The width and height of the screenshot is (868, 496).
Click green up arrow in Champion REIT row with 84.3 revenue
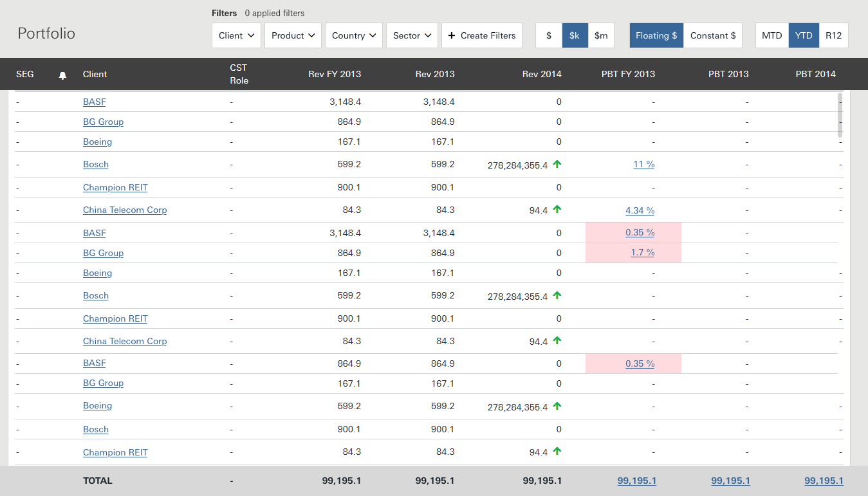pos(557,452)
